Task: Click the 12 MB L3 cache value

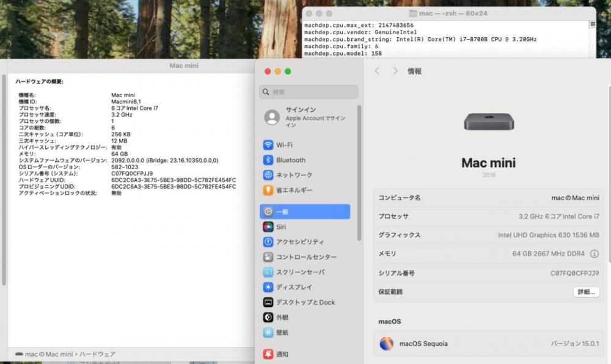Action: pyautogui.click(x=119, y=141)
